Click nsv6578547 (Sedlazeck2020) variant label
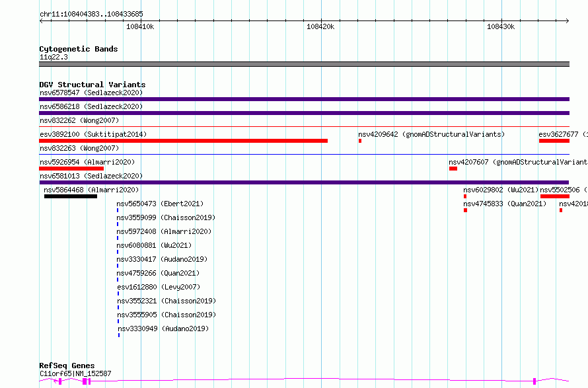Viewport: 588px width, 388px height. pyautogui.click(x=91, y=93)
